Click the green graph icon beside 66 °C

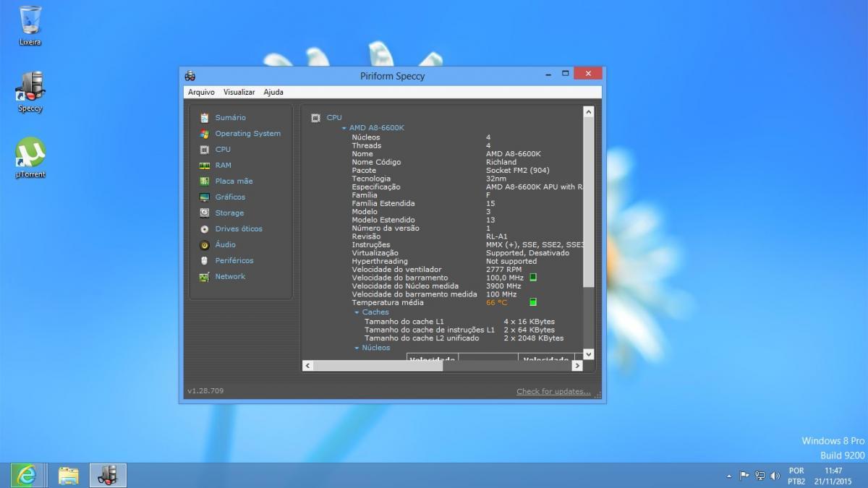click(533, 302)
